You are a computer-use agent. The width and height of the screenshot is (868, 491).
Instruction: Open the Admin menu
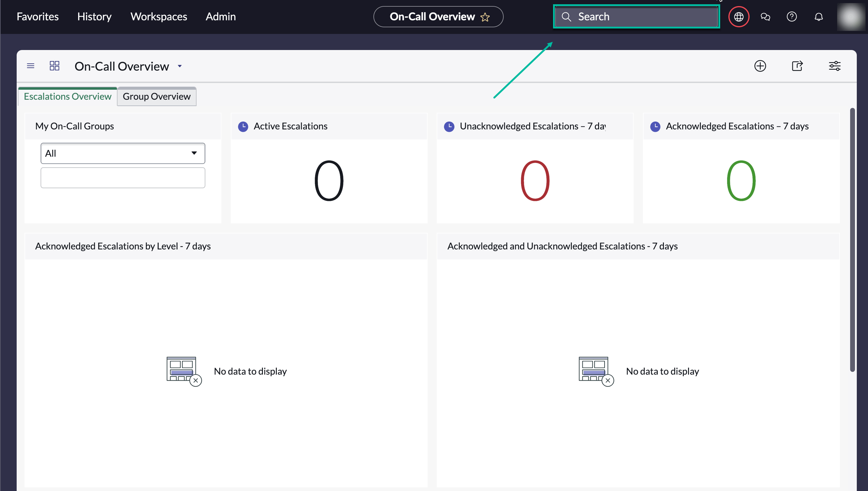point(220,16)
